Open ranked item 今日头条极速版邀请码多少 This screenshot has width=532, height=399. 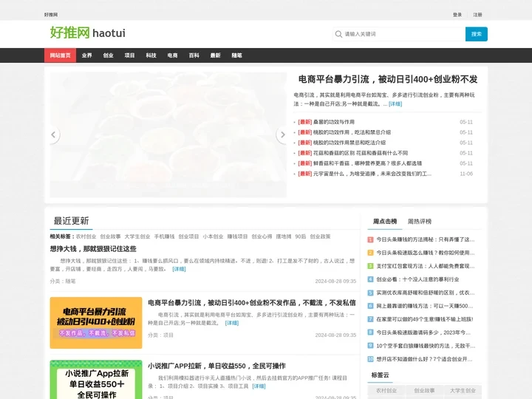click(x=423, y=332)
